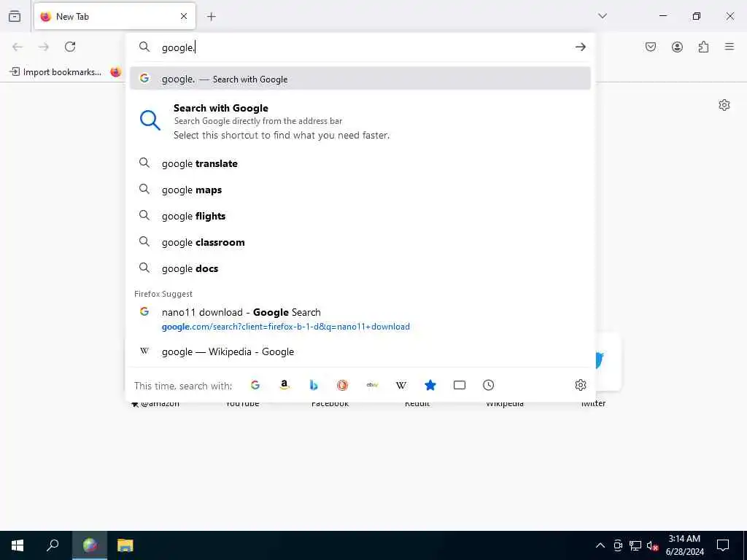
Task: Open the Firefox View tab manager icon
Action: (x=15, y=16)
